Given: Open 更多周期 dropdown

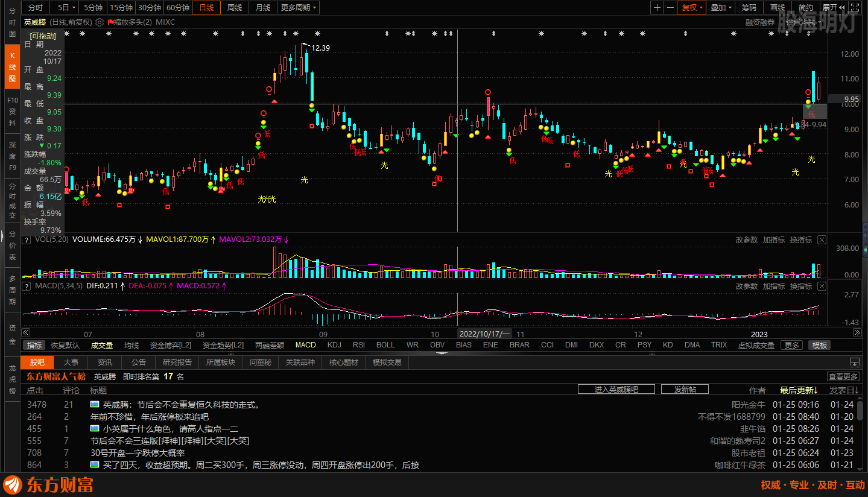Looking at the screenshot, I should [x=299, y=7].
